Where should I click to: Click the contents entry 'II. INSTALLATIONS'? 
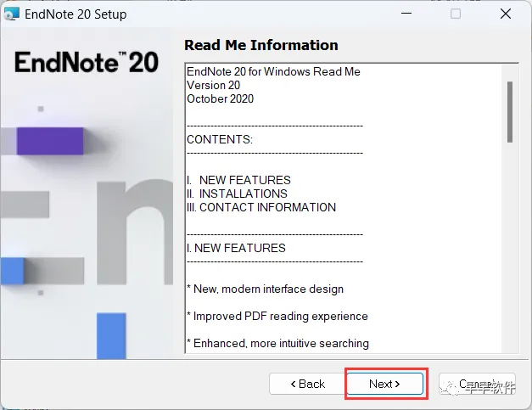click(x=238, y=194)
